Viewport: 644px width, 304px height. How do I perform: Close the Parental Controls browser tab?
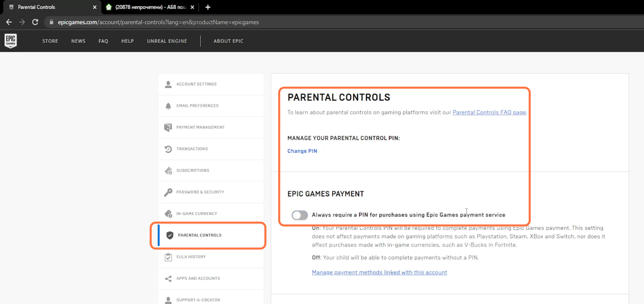coord(95,7)
